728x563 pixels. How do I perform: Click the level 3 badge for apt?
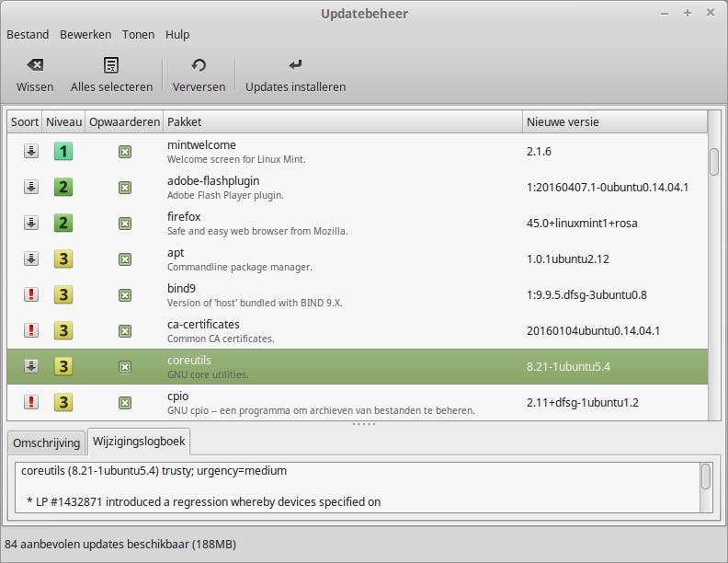coord(63,259)
